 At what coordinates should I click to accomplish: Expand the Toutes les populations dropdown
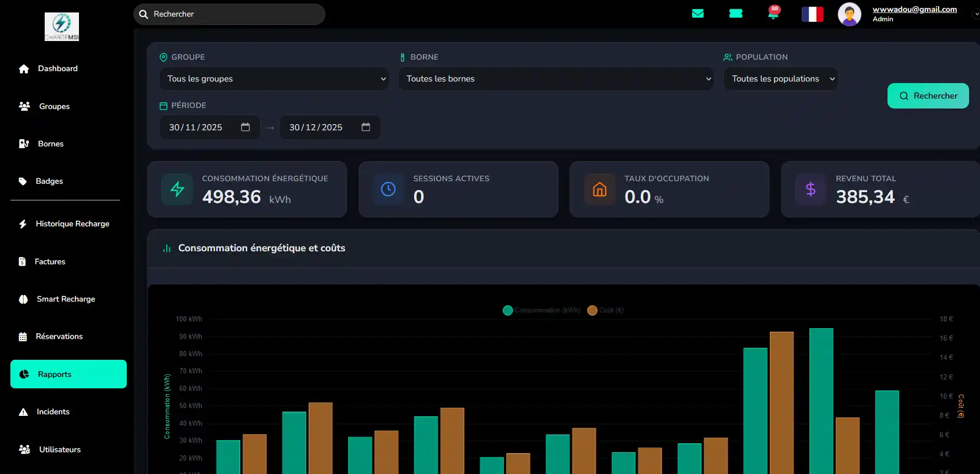(780, 79)
